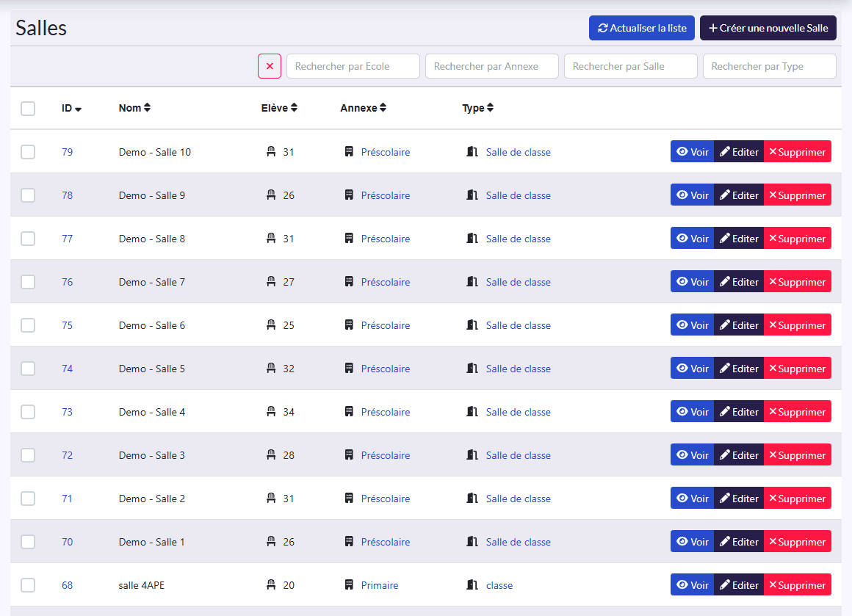
Task: Delete the Demo - Salle 8 room
Action: 798,239
